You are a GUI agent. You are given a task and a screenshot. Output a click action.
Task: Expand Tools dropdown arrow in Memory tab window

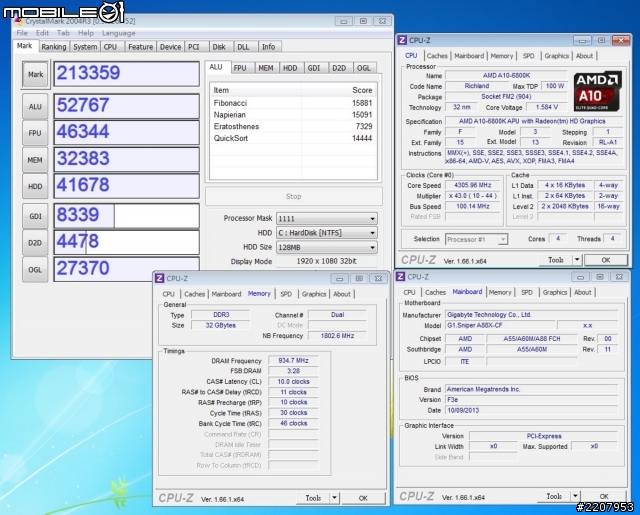point(334,498)
